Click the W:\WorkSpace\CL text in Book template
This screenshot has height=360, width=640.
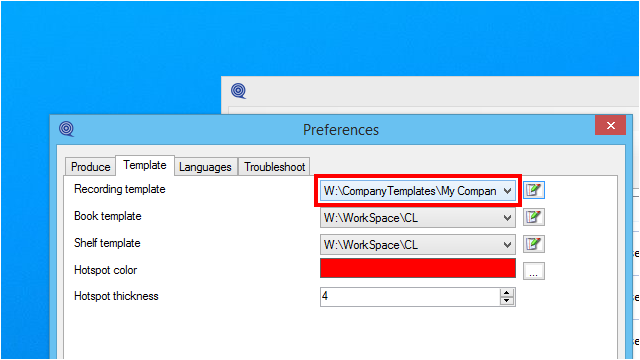371,218
